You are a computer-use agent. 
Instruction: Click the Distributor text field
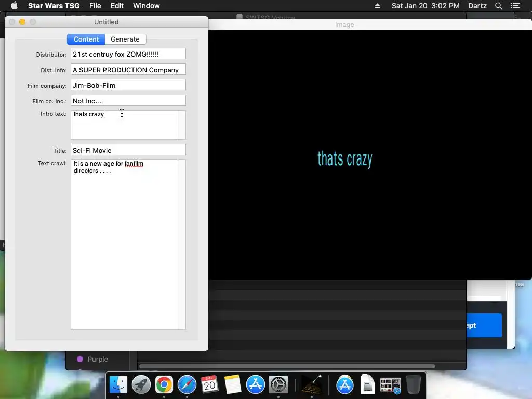point(128,54)
